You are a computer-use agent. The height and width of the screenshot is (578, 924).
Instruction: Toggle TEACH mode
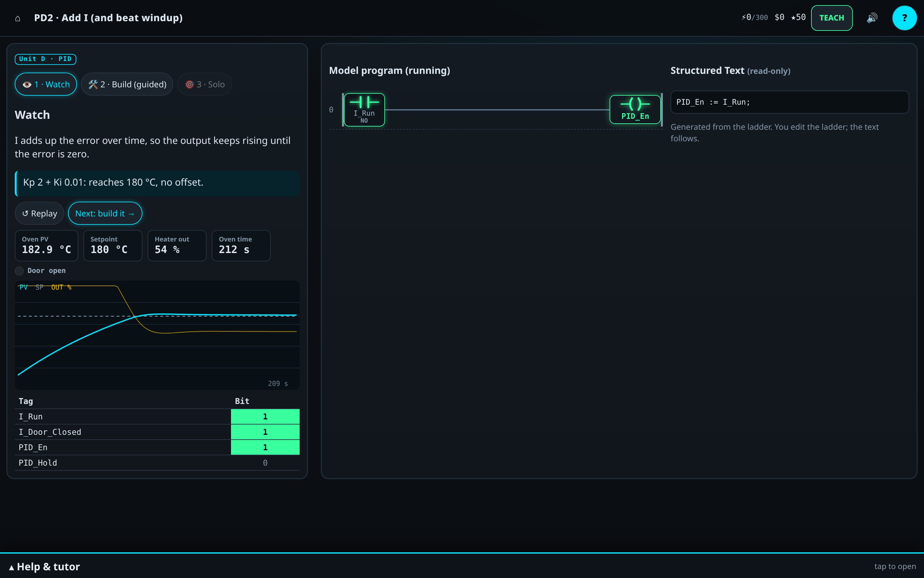[x=832, y=18]
